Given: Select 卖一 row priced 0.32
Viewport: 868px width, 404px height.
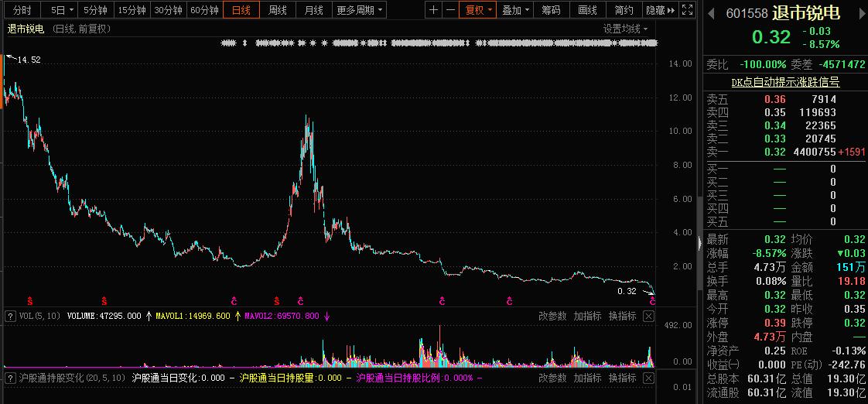Looking at the screenshot, I should [x=785, y=152].
